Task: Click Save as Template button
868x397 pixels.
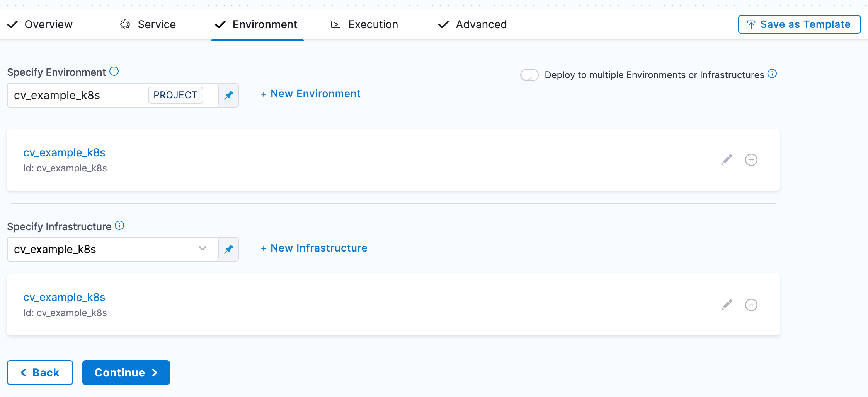Action: (x=799, y=24)
